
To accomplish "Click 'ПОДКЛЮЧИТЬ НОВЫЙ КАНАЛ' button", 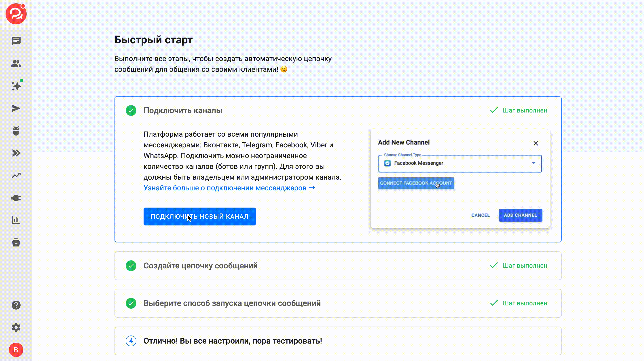I will click(199, 216).
